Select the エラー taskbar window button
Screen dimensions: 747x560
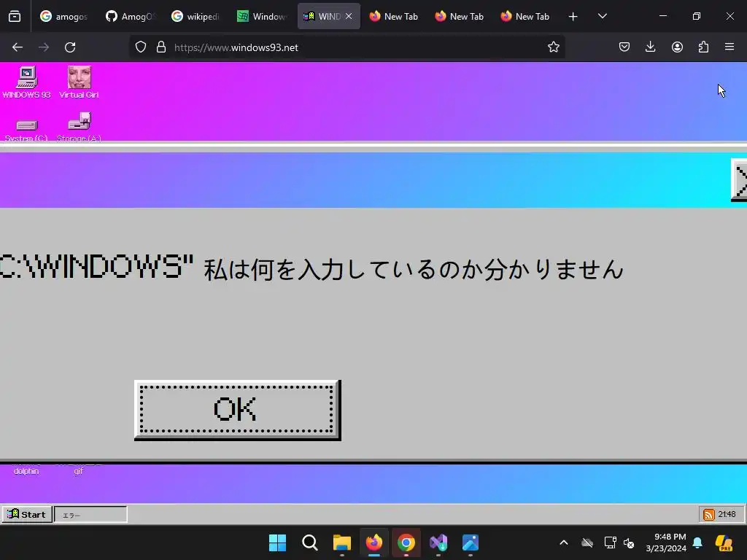click(90, 514)
